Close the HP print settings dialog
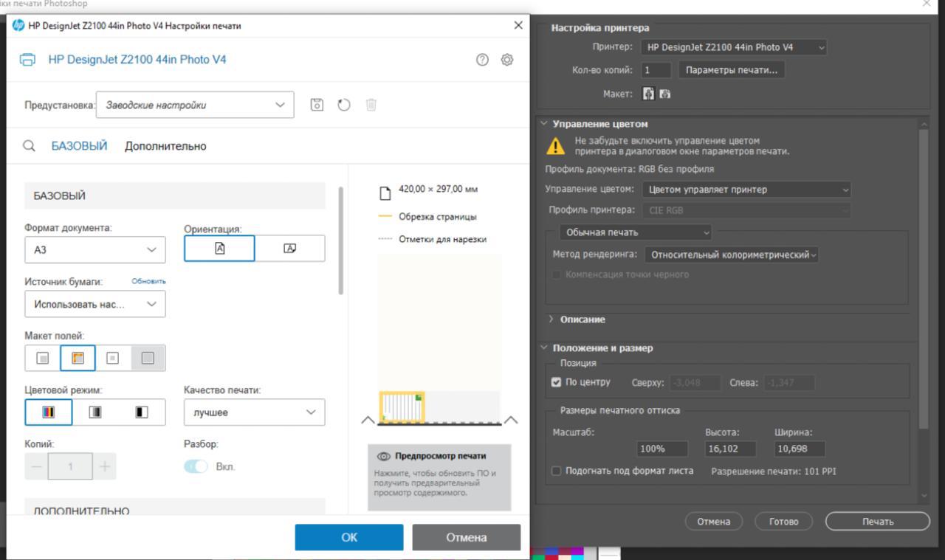This screenshot has width=945, height=560. click(x=518, y=26)
